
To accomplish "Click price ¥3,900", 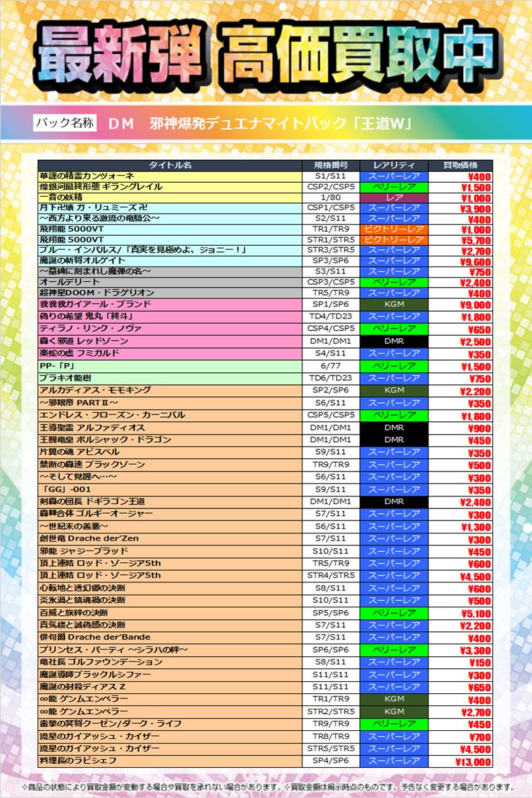I will (x=476, y=209).
